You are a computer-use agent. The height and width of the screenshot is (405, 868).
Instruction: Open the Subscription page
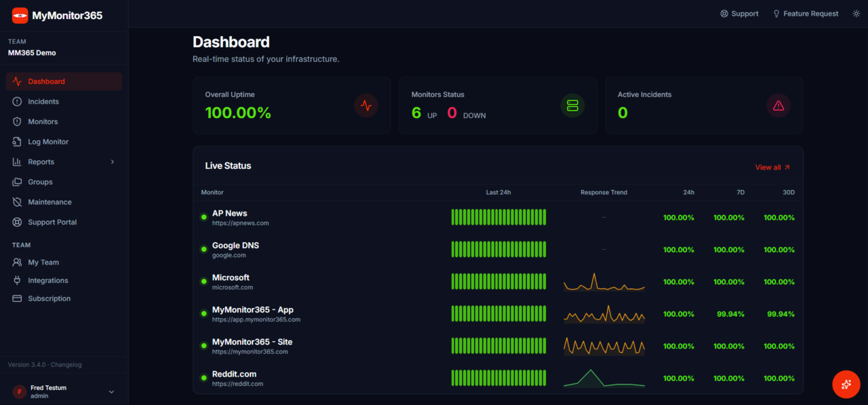pos(64,298)
